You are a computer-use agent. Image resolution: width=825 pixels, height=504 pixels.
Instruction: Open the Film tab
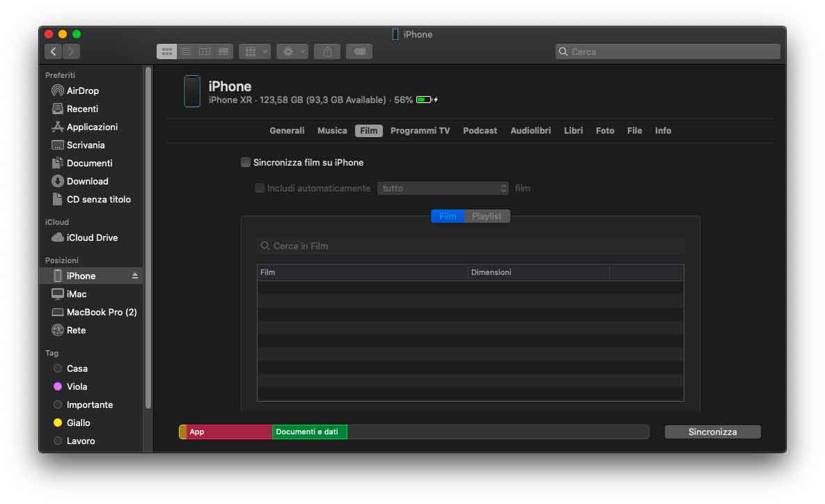(369, 131)
